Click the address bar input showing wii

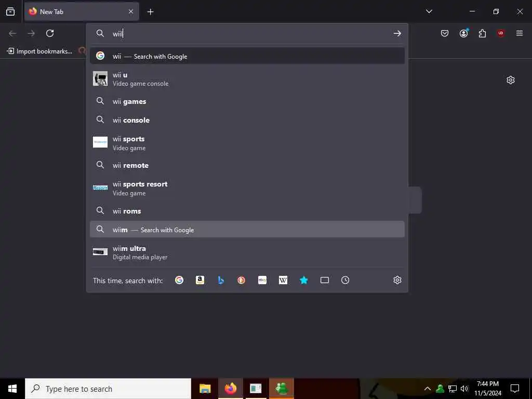[x=248, y=33]
